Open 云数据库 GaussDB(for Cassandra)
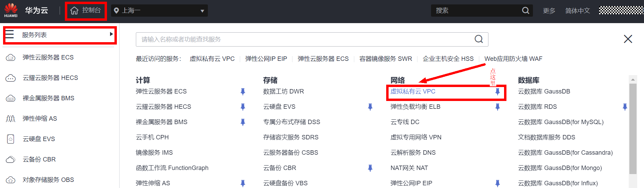This screenshot has width=644, height=188. click(565, 153)
